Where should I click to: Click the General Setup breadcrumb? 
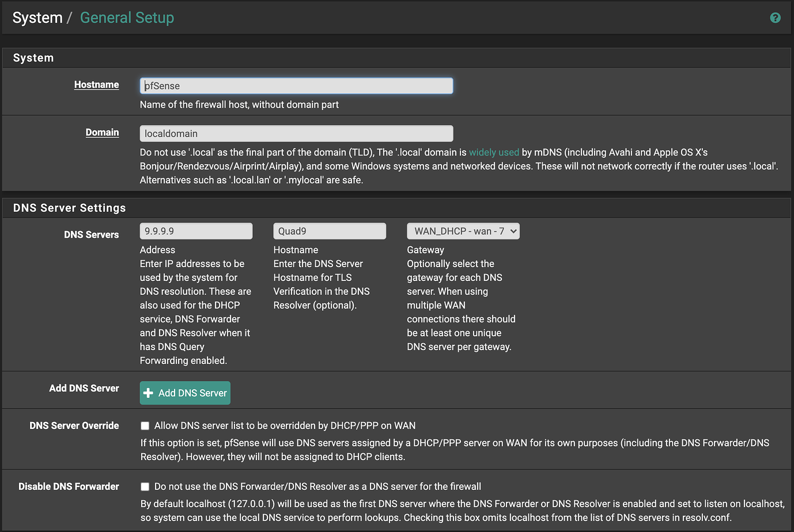(x=127, y=18)
